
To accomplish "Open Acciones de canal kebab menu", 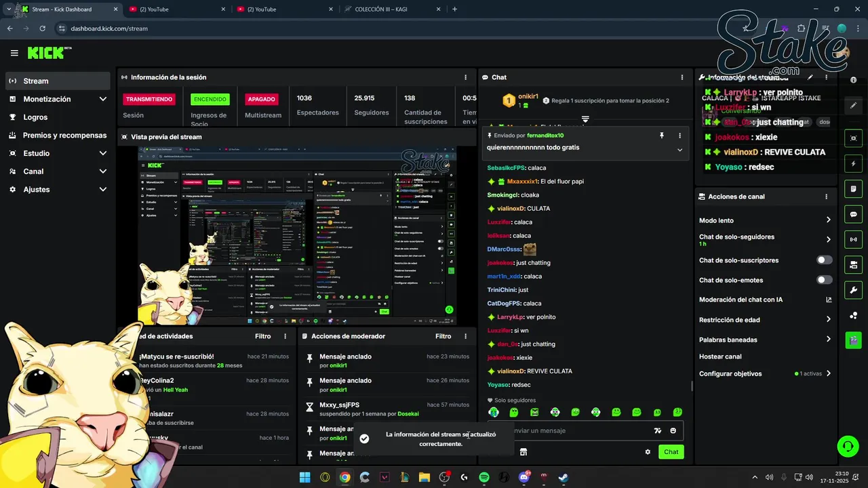I will pyautogui.click(x=826, y=197).
